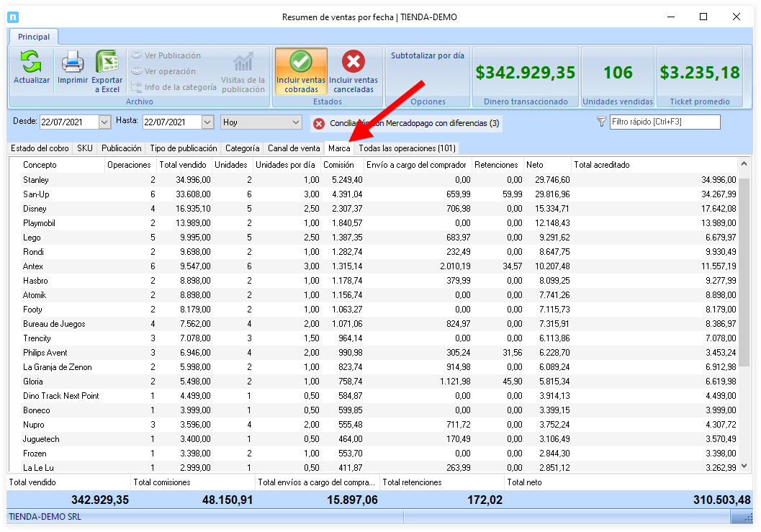
Task: Click Conciliación con Mercadopago con diferencias button
Action: point(414,124)
